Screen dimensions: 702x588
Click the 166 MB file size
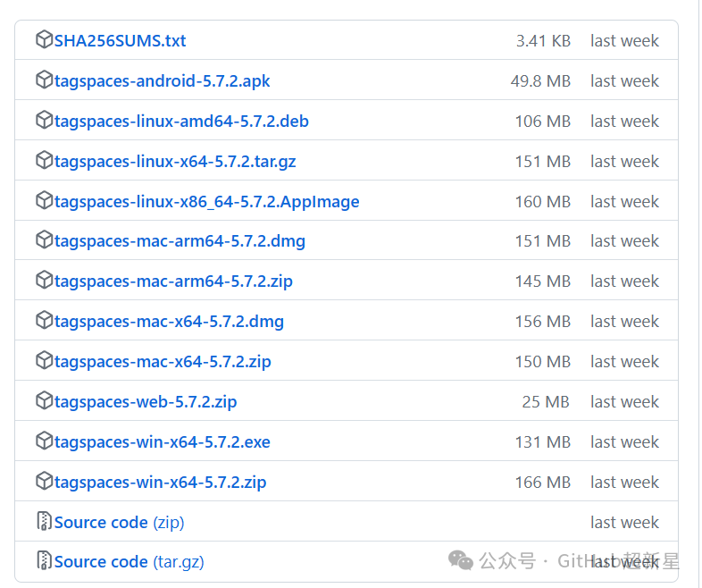[x=543, y=482]
